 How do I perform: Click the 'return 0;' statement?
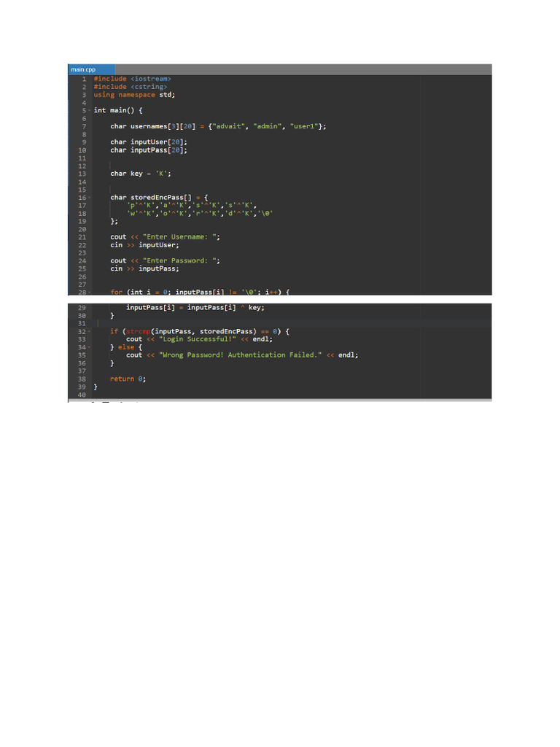(128, 379)
